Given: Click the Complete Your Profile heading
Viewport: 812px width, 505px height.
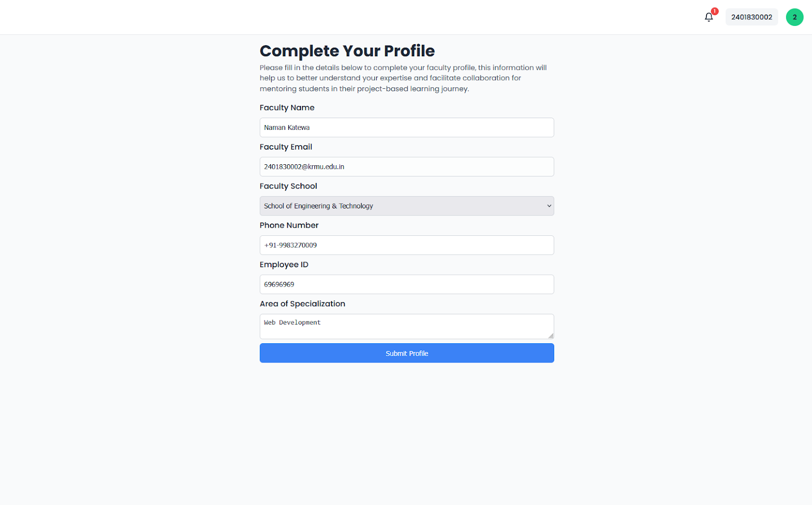Looking at the screenshot, I should click(x=347, y=51).
